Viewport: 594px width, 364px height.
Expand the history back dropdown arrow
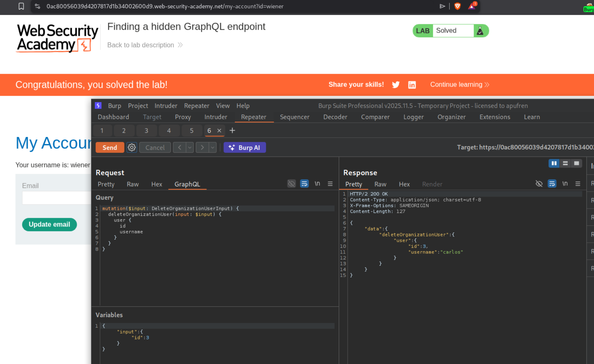point(190,147)
